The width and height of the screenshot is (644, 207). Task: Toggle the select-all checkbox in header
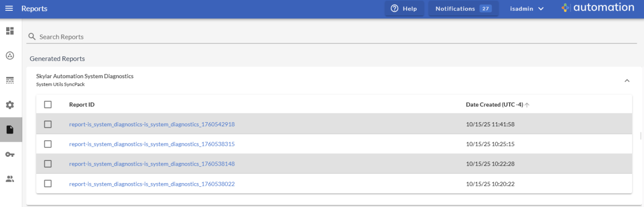[48, 105]
